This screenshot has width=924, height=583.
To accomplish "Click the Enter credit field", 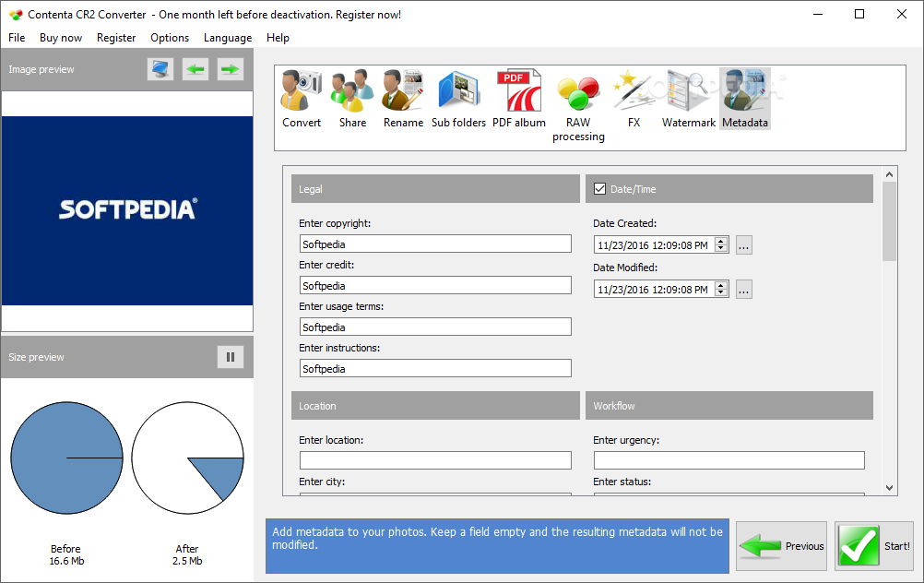I will click(435, 285).
